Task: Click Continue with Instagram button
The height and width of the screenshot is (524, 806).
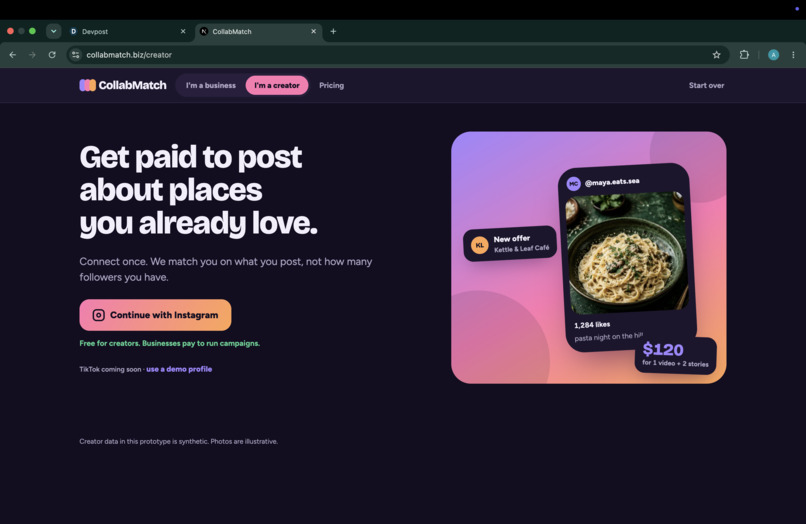Action: pos(155,315)
